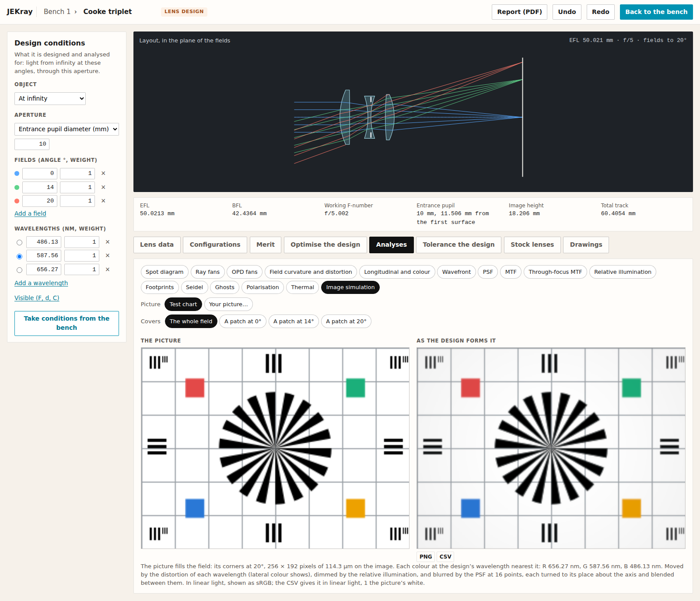Cover a patch at 20°
700x601 pixels.
tap(346, 321)
